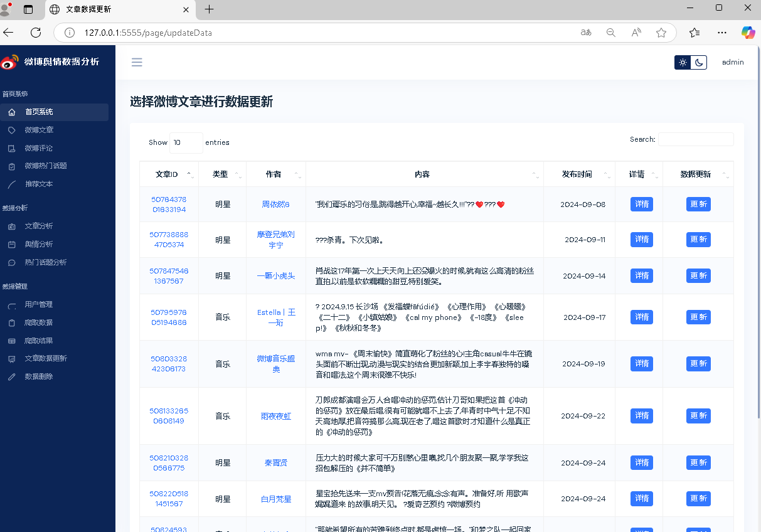Open article ID link 5078437801833194
The image size is (761, 532).
point(169,205)
